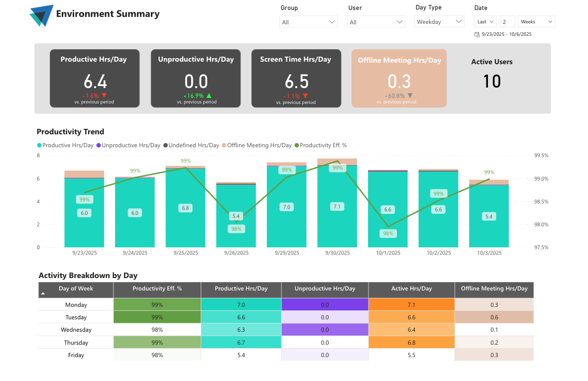Select the Productive Hrs/Day KPI card
This screenshot has width=588, height=381.
[95, 78]
